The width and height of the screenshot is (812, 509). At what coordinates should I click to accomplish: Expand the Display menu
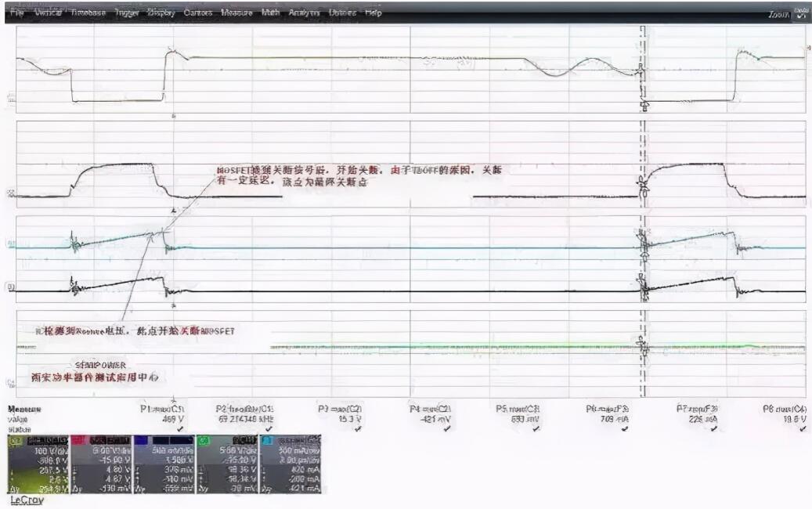click(161, 13)
